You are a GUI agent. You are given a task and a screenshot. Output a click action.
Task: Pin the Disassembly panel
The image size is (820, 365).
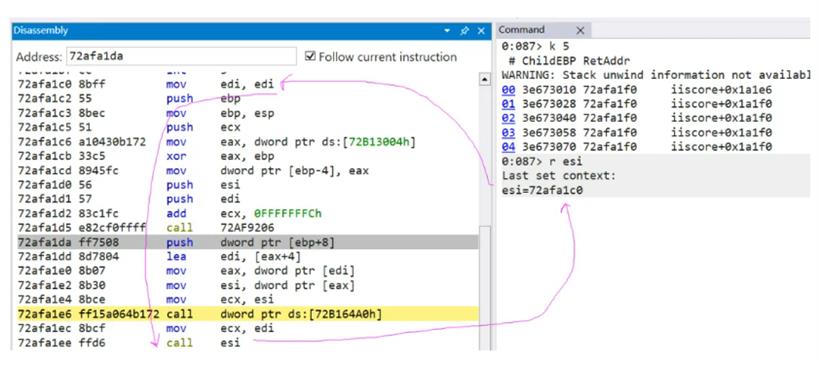(464, 31)
